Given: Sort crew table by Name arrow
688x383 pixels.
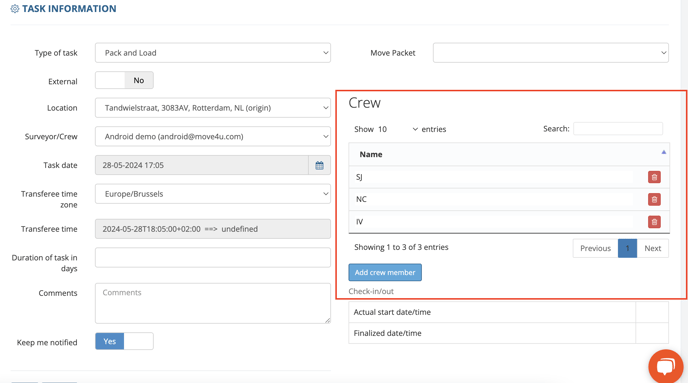Looking at the screenshot, I should [x=663, y=152].
